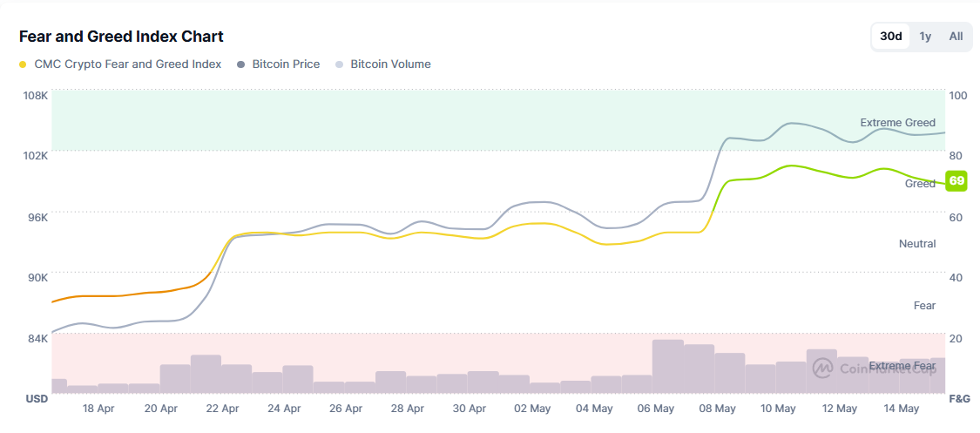Select the 30d time range tab
Viewport: 980px width, 433px height.
tap(890, 37)
